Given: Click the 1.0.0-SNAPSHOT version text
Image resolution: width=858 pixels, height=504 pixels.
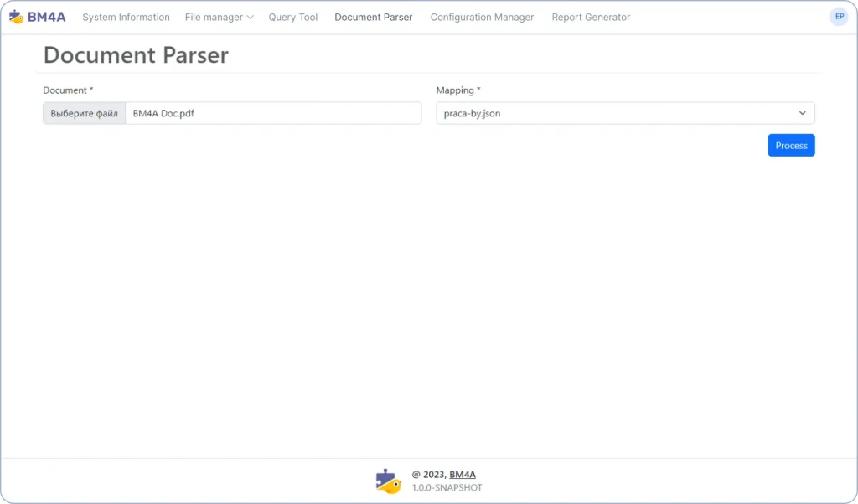Looking at the screenshot, I should point(447,487).
